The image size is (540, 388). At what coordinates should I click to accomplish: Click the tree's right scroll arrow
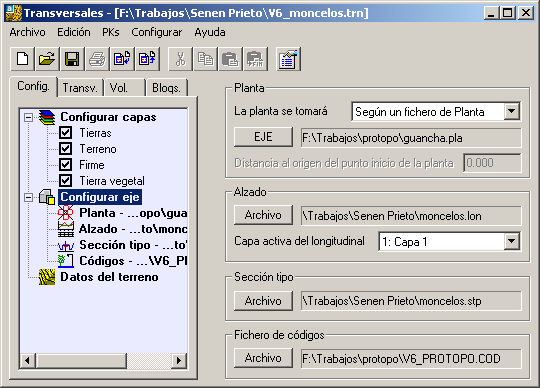click(x=179, y=361)
